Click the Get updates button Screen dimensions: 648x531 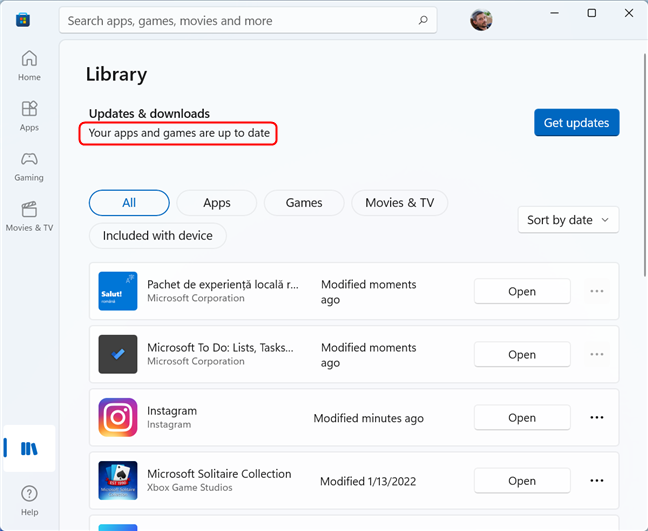click(x=577, y=122)
